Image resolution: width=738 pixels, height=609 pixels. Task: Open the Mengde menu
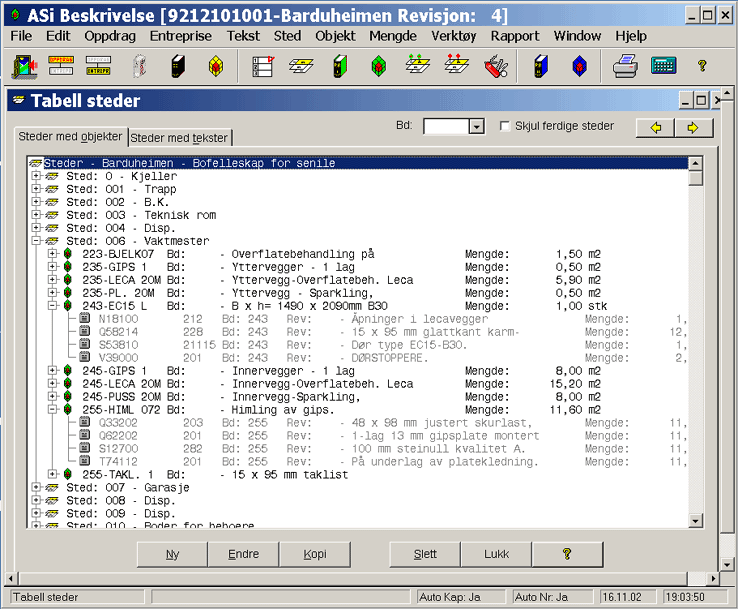(x=393, y=36)
